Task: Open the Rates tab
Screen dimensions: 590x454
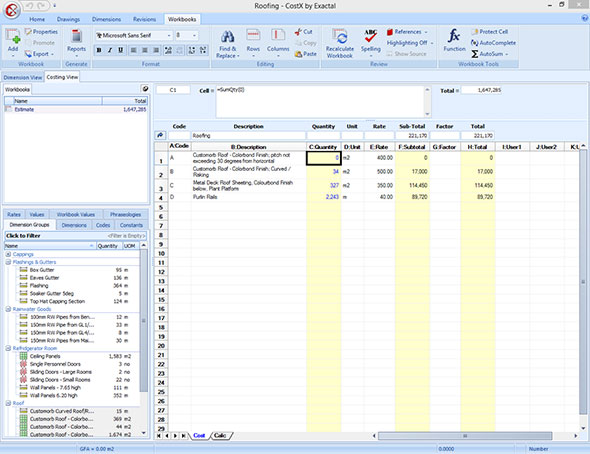Action: pyautogui.click(x=14, y=214)
